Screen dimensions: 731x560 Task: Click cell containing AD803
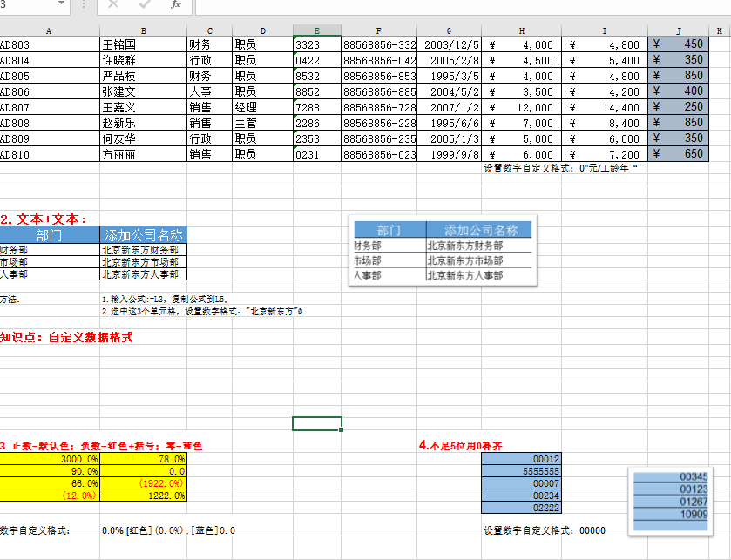point(50,44)
